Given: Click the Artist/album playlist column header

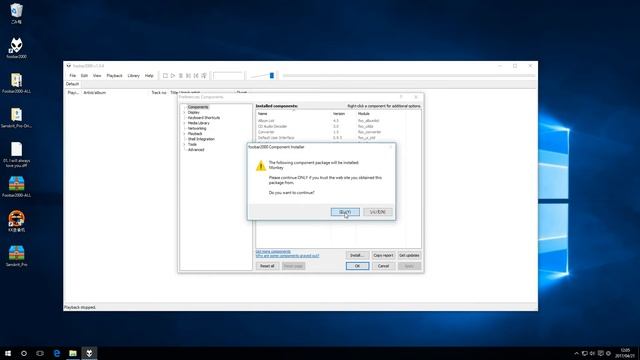Looking at the screenshot, I should pos(95,93).
